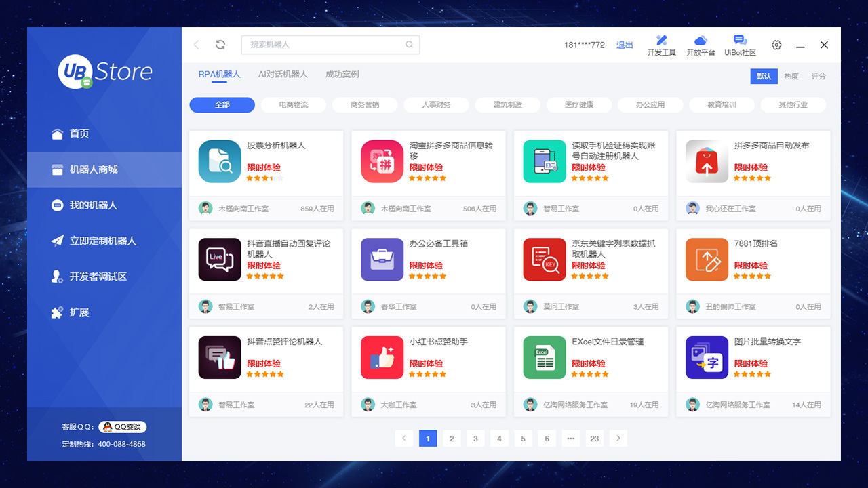This screenshot has height=488, width=868.
Task: Click the 股票分析机器人 app icon
Action: [x=220, y=161]
